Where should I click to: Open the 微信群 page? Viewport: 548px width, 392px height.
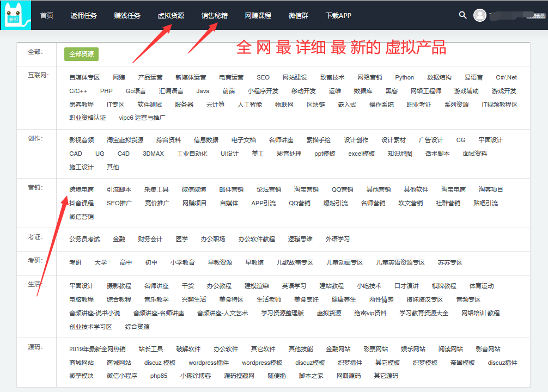click(x=297, y=16)
